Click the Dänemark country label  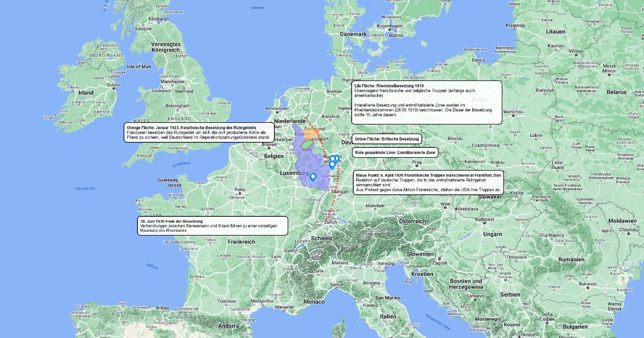pos(352,34)
